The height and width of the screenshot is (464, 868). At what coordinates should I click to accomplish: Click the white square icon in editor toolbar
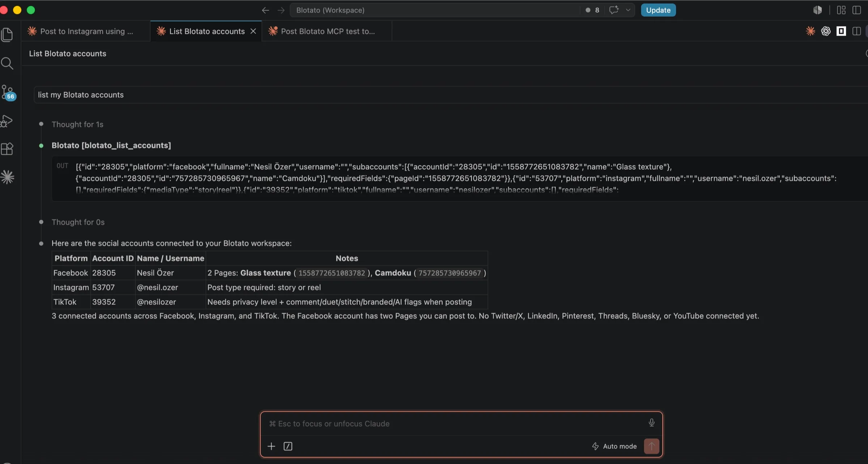point(841,31)
